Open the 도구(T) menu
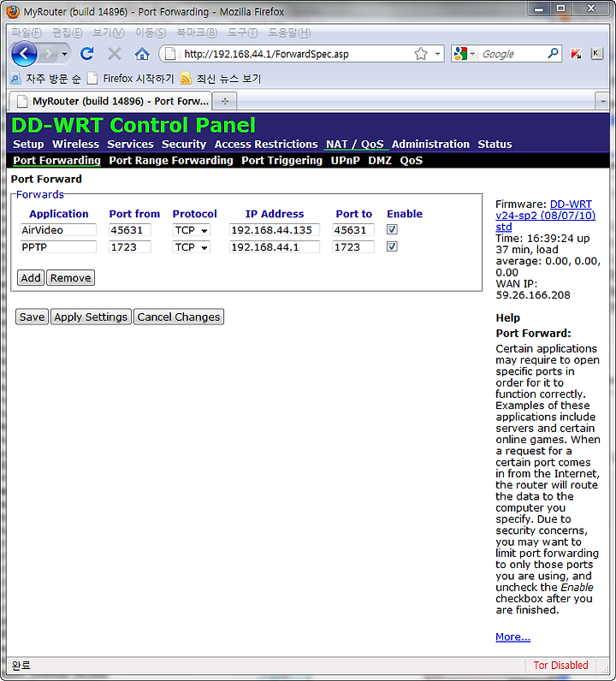The width and height of the screenshot is (616, 681). click(x=243, y=33)
